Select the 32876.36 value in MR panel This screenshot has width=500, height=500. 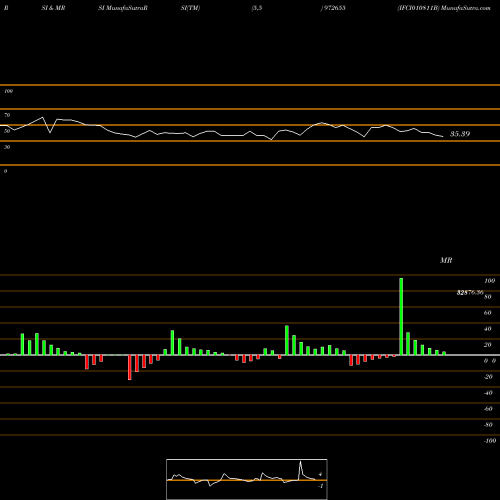pos(470,292)
